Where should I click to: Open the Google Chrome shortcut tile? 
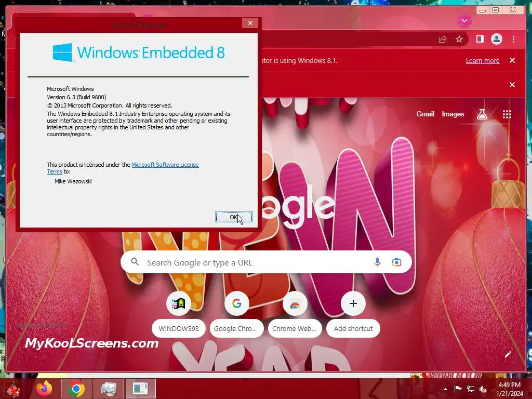point(236,314)
